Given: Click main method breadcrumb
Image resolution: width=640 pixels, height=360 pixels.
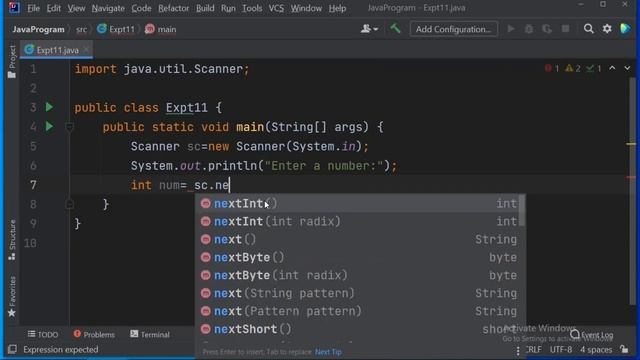Looking at the screenshot, I should (x=161, y=29).
